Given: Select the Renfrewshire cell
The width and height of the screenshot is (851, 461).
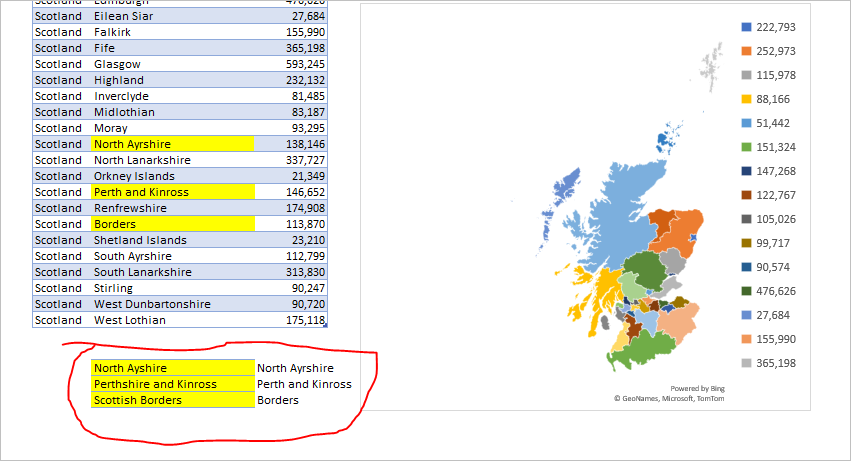Looking at the screenshot, I should (173, 208).
